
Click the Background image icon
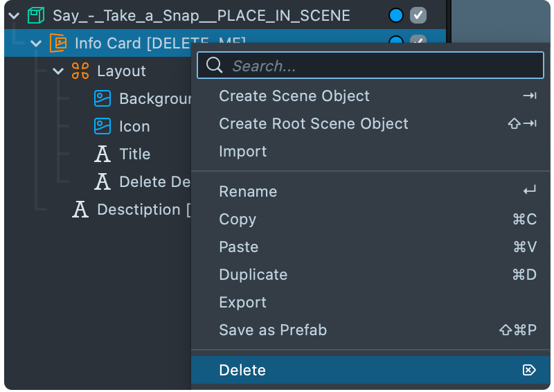point(102,98)
